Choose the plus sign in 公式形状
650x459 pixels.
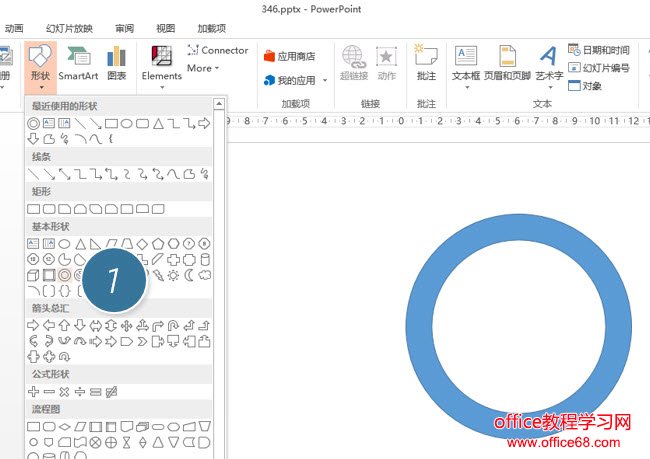click(x=33, y=391)
